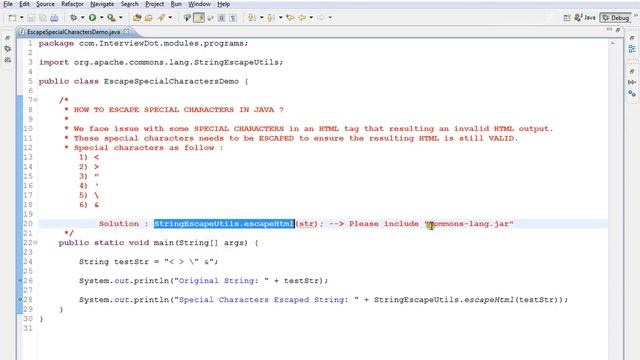Click the Print toolbar icon
This screenshot has width=640, height=360.
[54, 18]
